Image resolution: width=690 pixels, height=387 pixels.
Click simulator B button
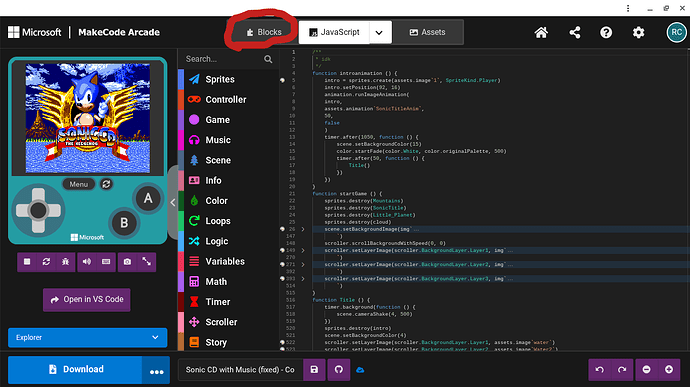coord(124,223)
